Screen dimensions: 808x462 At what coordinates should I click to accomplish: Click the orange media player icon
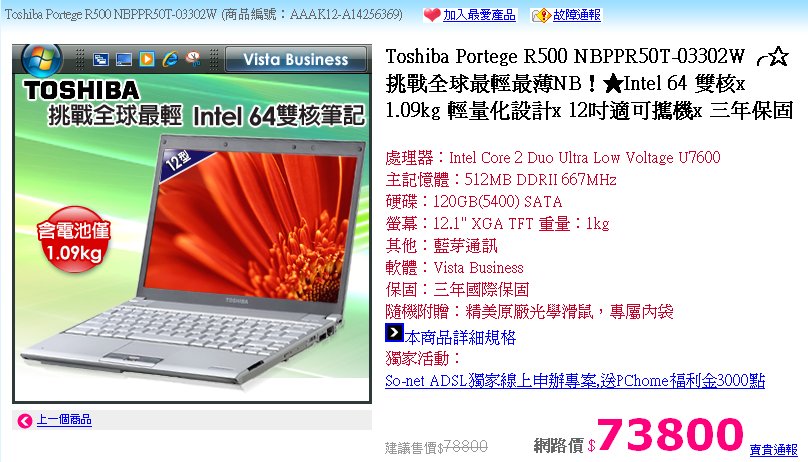coord(147,59)
